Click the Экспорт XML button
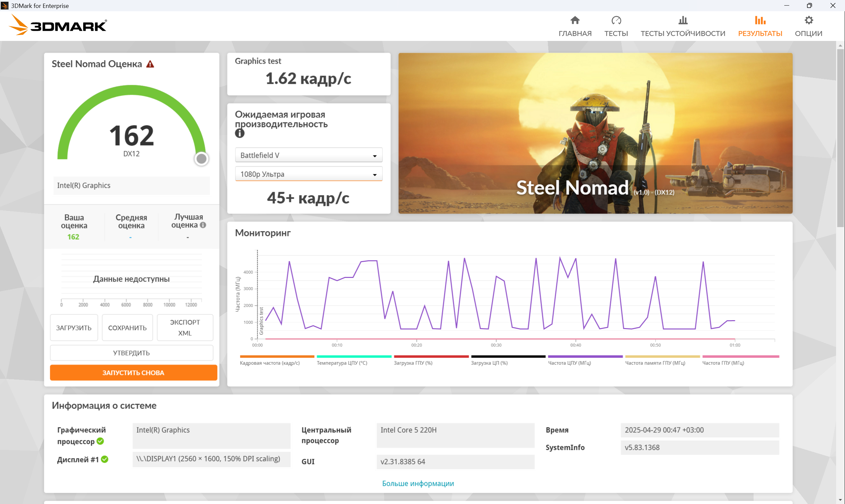The width and height of the screenshot is (845, 504). (185, 327)
